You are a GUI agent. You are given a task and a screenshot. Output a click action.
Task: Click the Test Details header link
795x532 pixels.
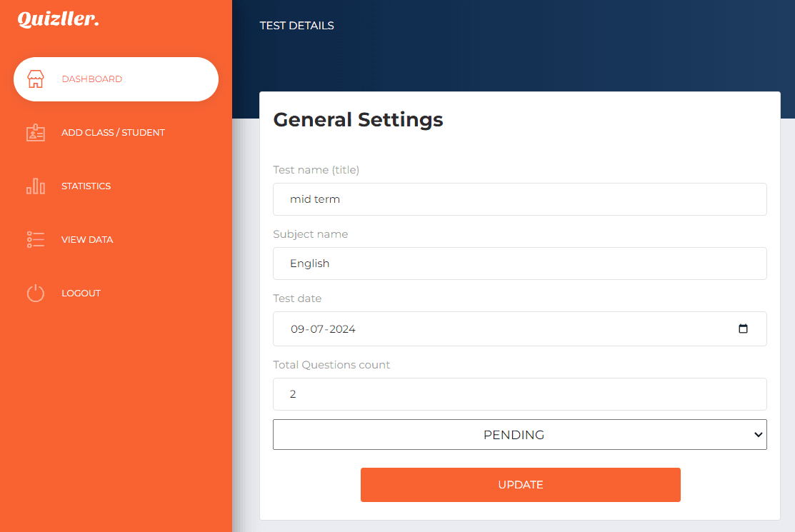(x=296, y=26)
